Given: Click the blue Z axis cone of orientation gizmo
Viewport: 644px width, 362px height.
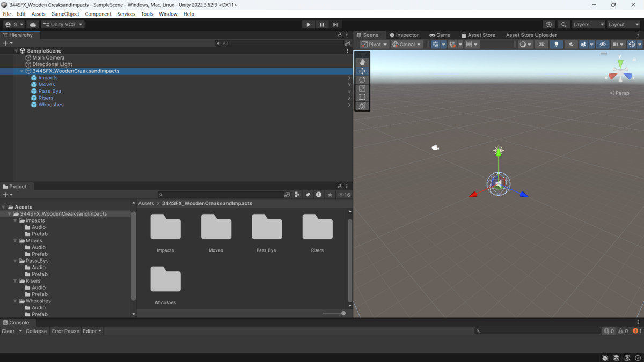Looking at the screenshot, I should click(628, 76).
